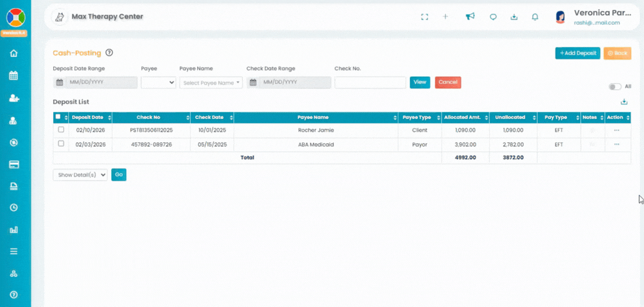Image resolution: width=644 pixels, height=307 pixels.
Task: Open the Show Detail(s) dropdown
Action: pos(80,175)
